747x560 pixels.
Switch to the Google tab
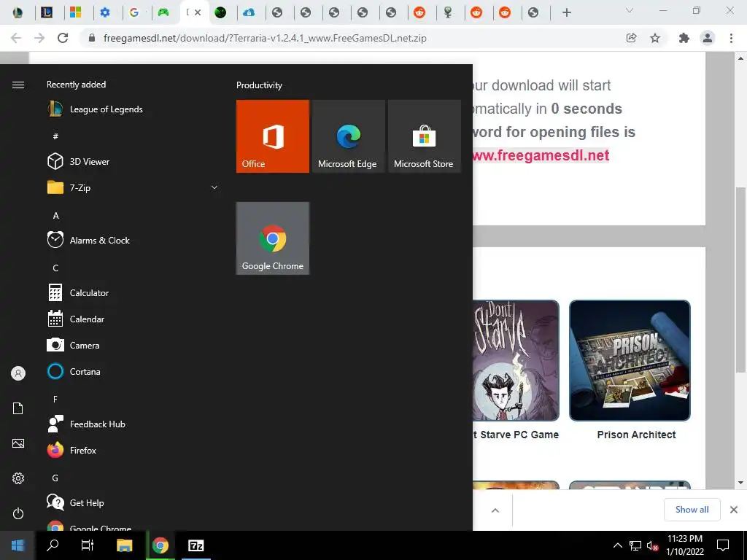(x=134, y=12)
